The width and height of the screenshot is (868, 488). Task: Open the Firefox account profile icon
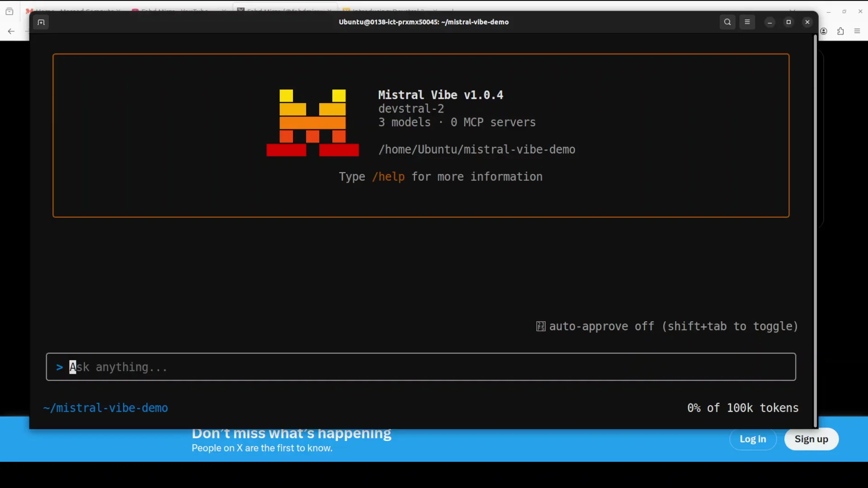824,31
